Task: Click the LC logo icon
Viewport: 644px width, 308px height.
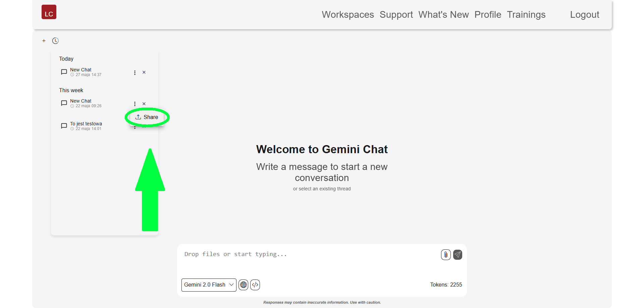Action: (x=49, y=12)
